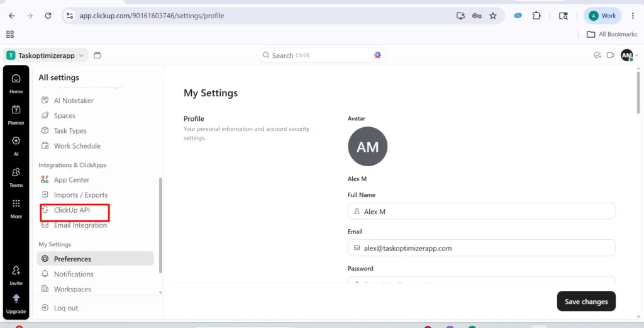The height and width of the screenshot is (328, 644).
Task: Open the apps grid in the bookmarks bar
Action: click(x=10, y=34)
